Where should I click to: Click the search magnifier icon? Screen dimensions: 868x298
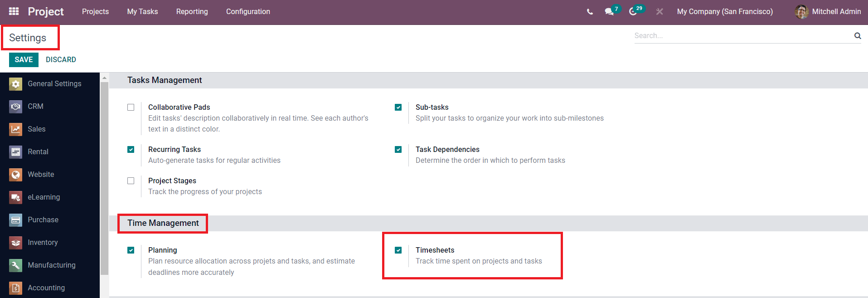pos(858,36)
